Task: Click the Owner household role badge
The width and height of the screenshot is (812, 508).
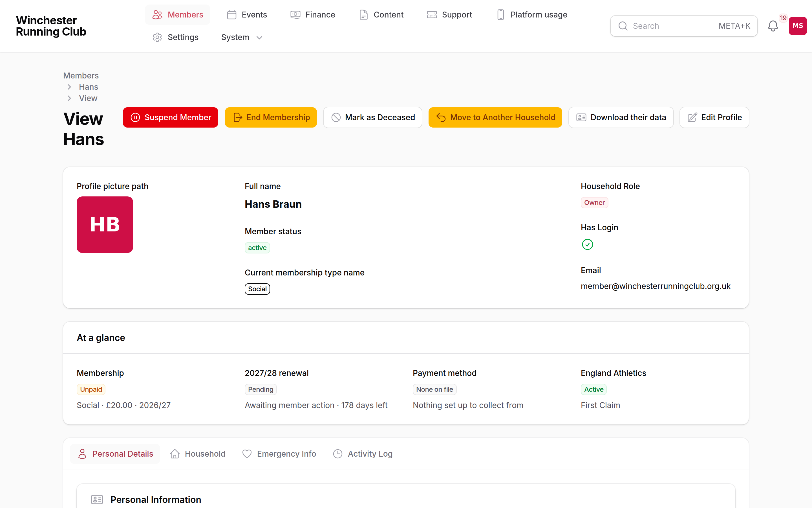Action: [x=594, y=203]
